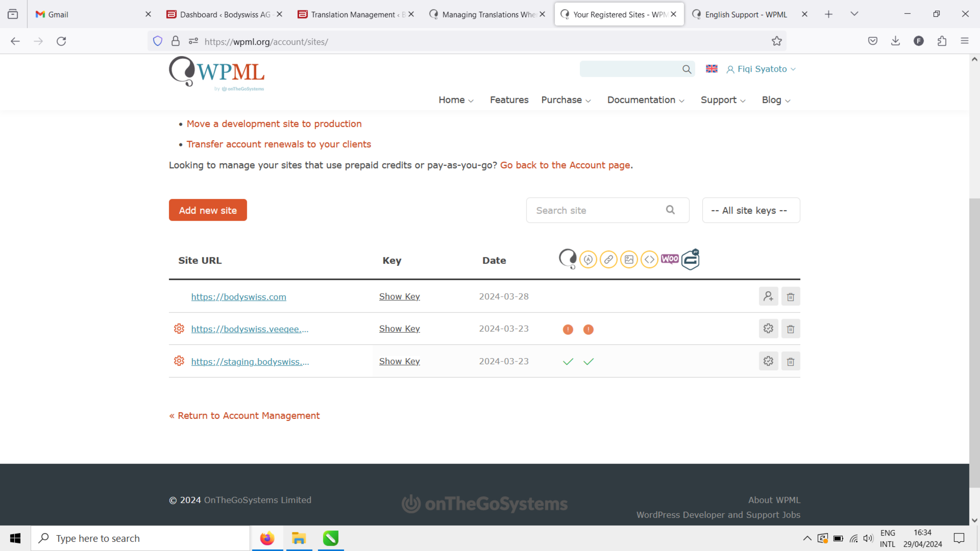
Task: Open the list all tabs dropdown
Action: [854, 14]
